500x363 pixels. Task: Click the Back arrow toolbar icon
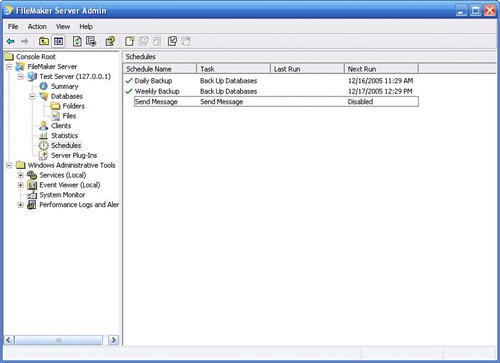pyautogui.click(x=11, y=41)
